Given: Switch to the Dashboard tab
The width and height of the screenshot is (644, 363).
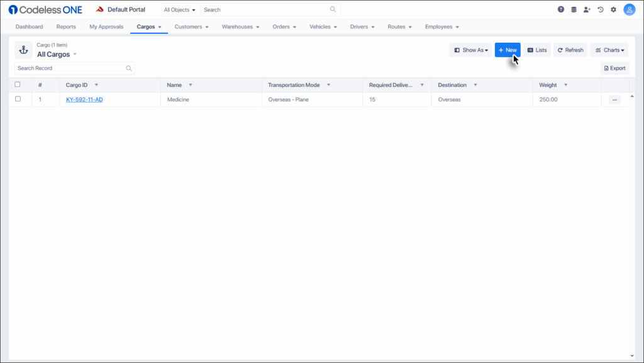Looking at the screenshot, I should [x=29, y=26].
